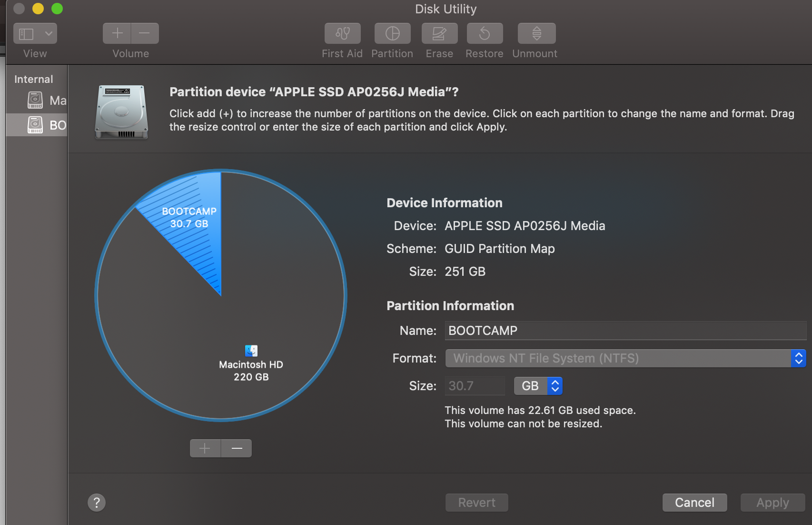Screen dimensions: 812x525
Task: Open the GB size unit dropdown
Action: (x=538, y=386)
